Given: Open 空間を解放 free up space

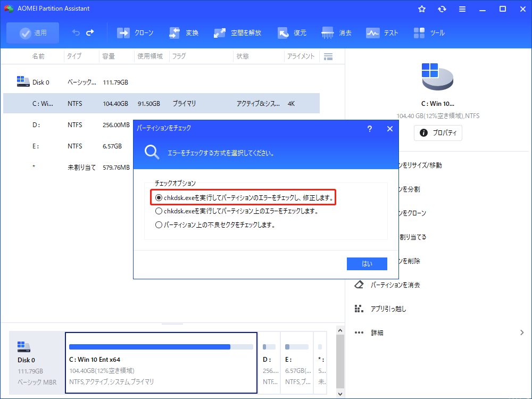Looking at the screenshot, I should [237, 33].
